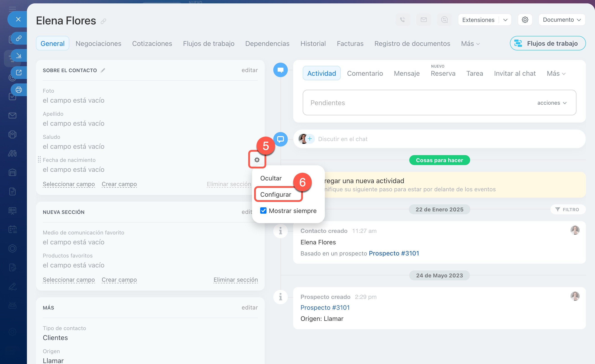Image resolution: width=595 pixels, height=364 pixels.
Task: Click the plus icon in Discutir en el chat
Action: click(310, 139)
